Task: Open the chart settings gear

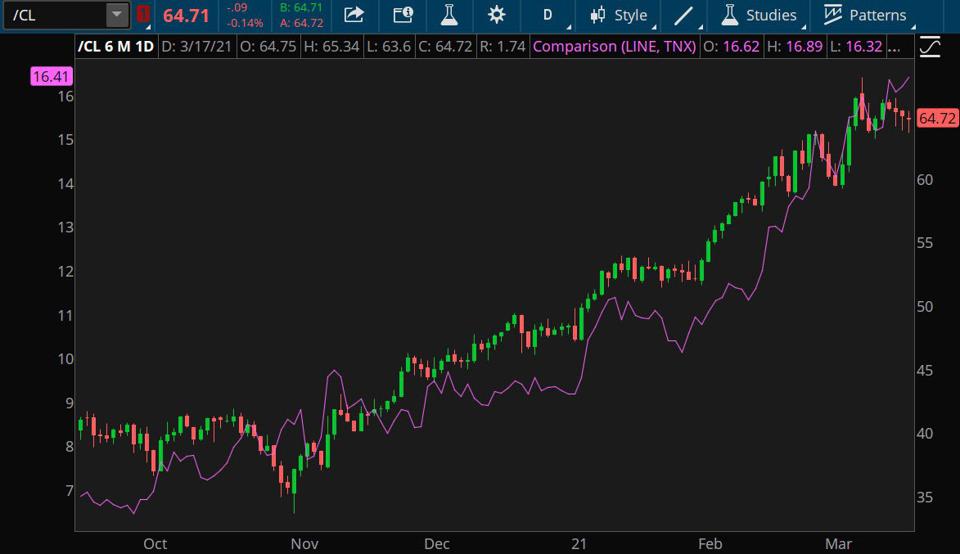Action: click(496, 15)
